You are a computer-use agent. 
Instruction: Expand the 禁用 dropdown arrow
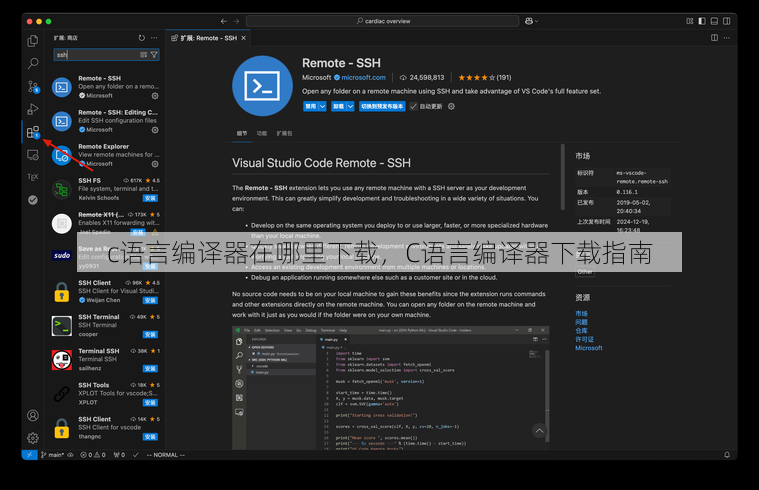[x=322, y=107]
